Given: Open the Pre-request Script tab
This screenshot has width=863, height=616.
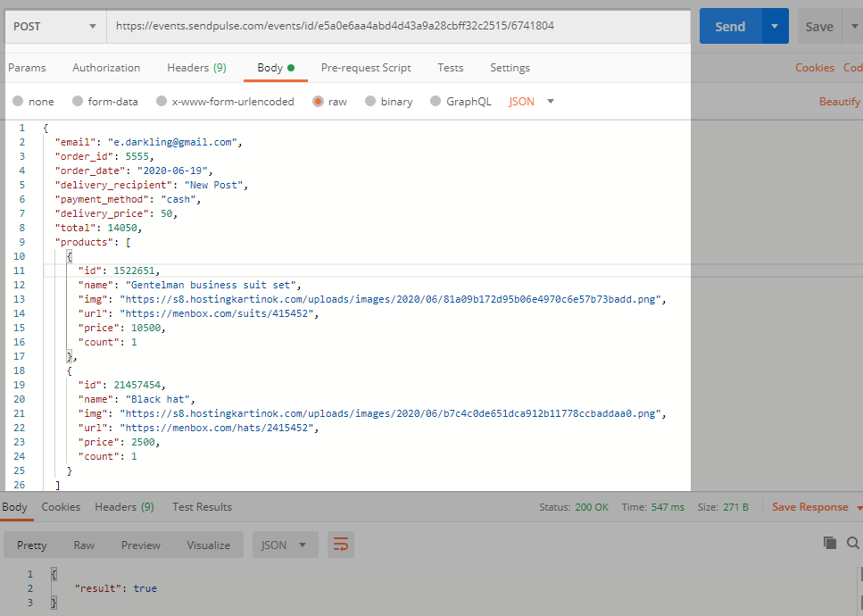Looking at the screenshot, I should tap(366, 68).
